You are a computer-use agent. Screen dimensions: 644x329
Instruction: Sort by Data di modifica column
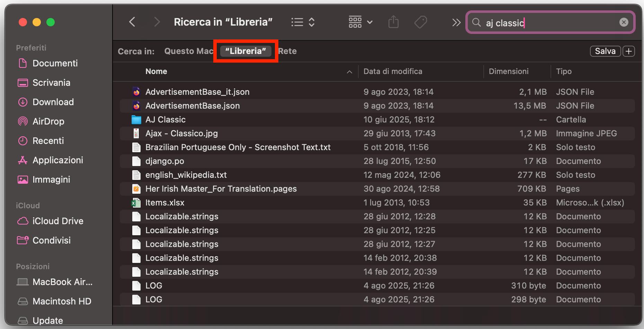393,72
